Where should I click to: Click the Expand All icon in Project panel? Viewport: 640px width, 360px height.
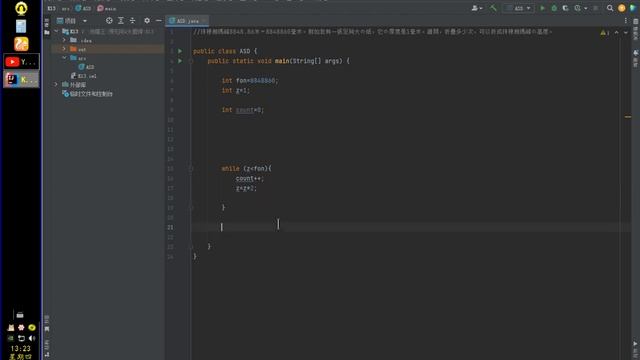(x=121, y=20)
